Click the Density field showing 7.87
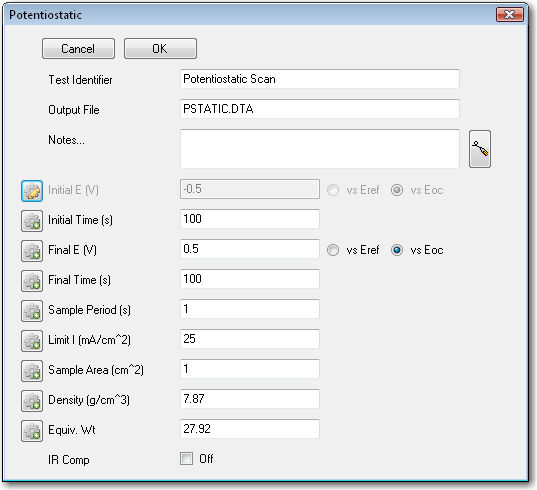This screenshot has width=537, height=490. click(x=250, y=399)
